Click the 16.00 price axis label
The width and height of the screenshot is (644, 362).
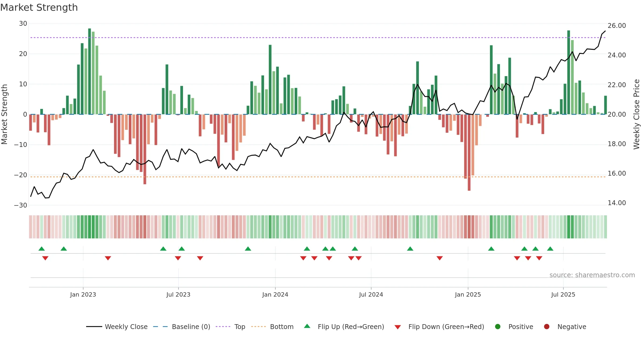(617, 173)
